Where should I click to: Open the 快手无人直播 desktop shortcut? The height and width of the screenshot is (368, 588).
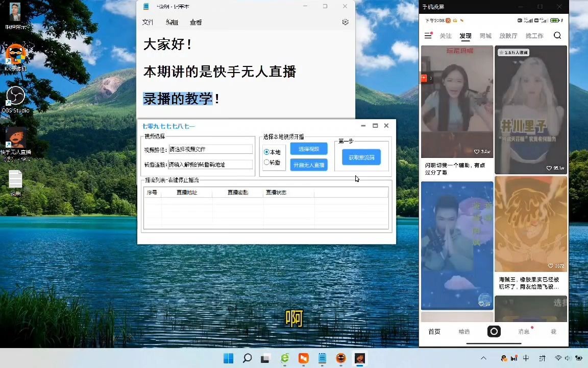(x=15, y=144)
